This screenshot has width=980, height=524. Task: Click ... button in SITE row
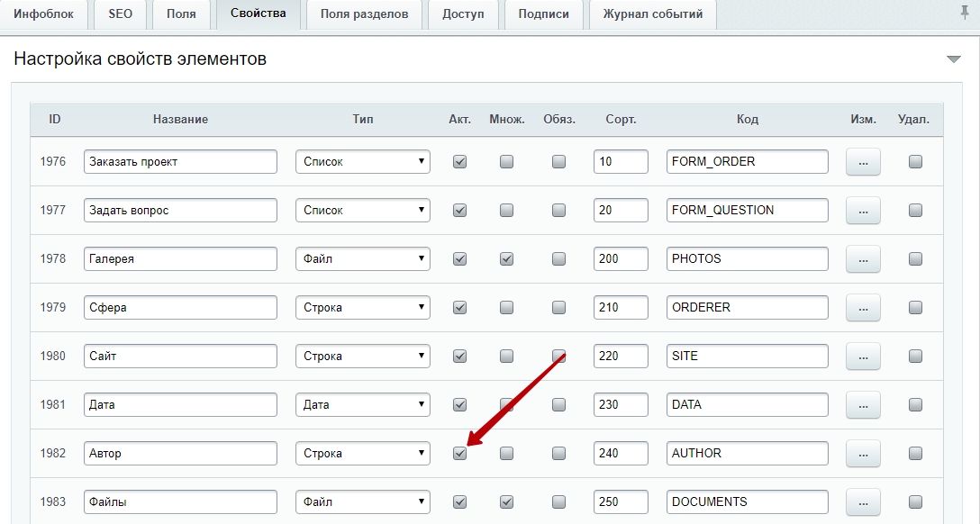(863, 356)
